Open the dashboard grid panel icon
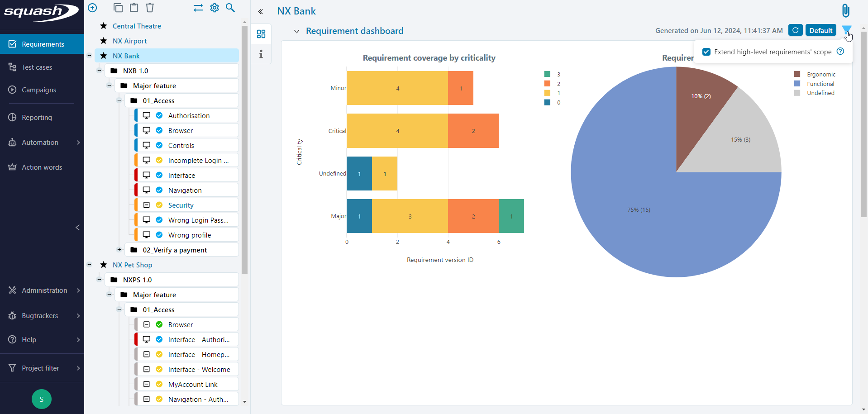This screenshot has width=868, height=414. (261, 33)
